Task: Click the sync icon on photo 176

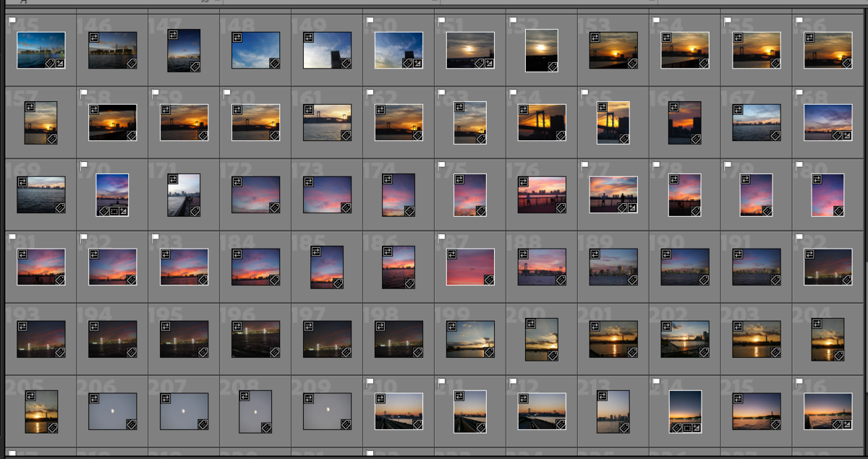Action: tap(524, 181)
